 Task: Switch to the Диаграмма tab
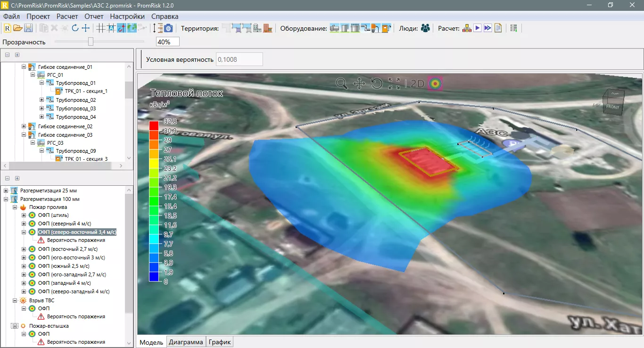coord(186,342)
